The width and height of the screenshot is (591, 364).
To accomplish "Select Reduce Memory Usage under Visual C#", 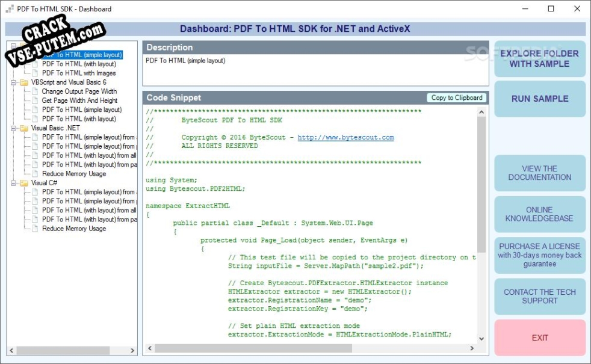I will point(74,229).
